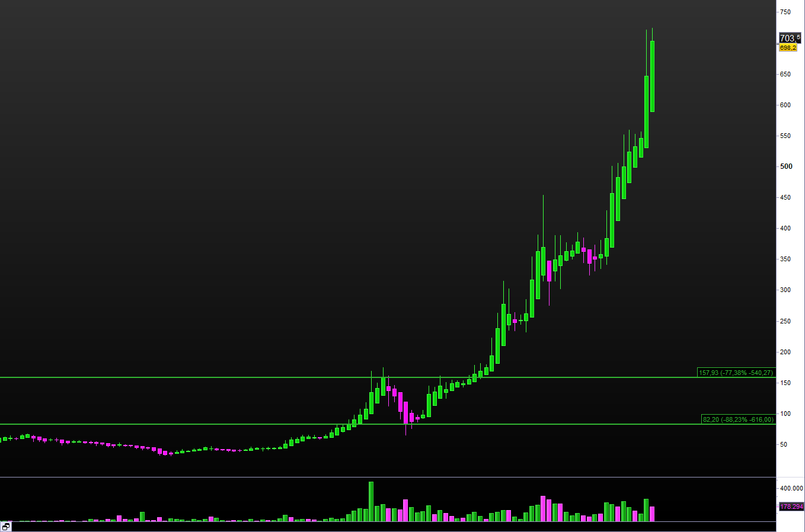
Task: Click the last tall green candle on the right
Action: [652, 76]
